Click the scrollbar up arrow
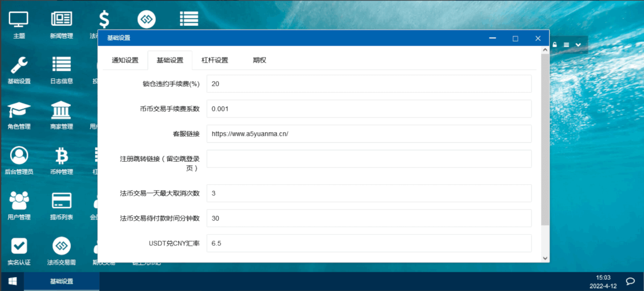The height and width of the screenshot is (291, 644). coord(545,49)
